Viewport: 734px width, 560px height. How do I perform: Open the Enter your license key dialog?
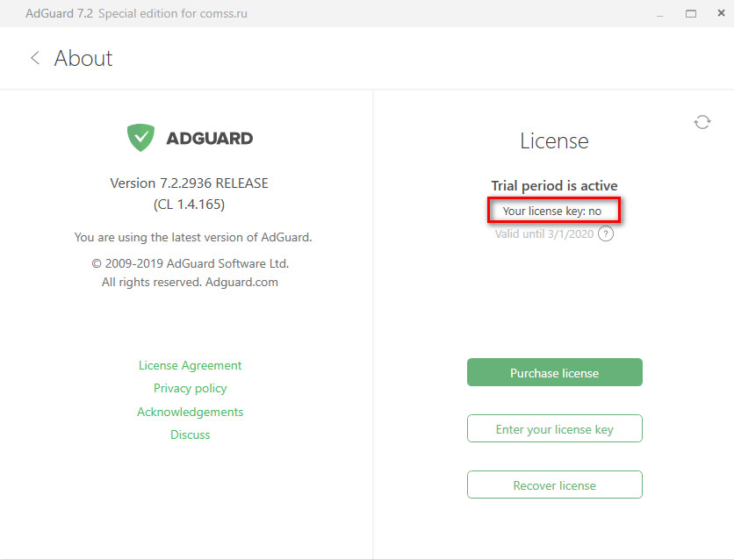click(x=554, y=428)
